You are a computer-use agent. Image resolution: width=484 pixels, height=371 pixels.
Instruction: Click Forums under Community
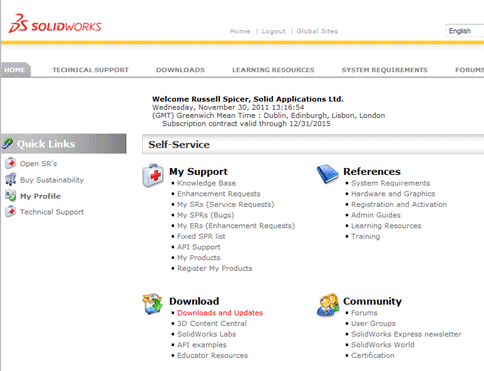pyautogui.click(x=364, y=313)
